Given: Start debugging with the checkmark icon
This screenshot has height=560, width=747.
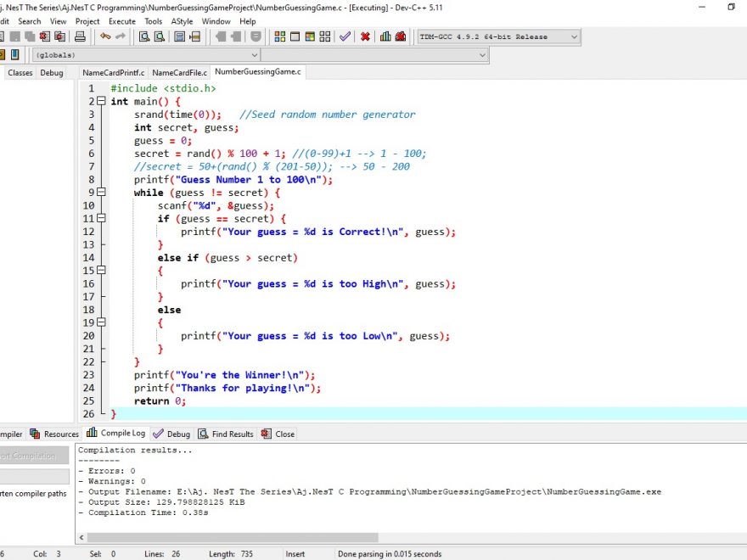Looking at the screenshot, I should pyautogui.click(x=345, y=36).
